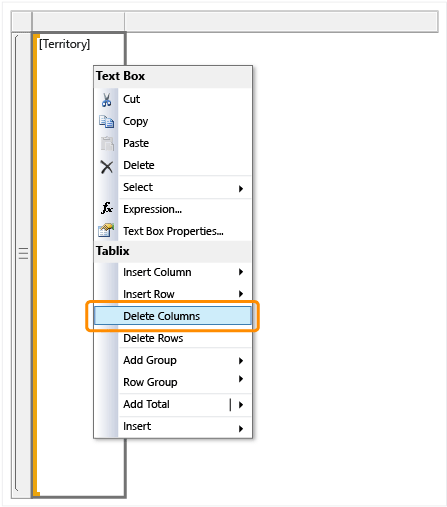Expand the Add Group submenu arrow
447x507 pixels.
241,361
